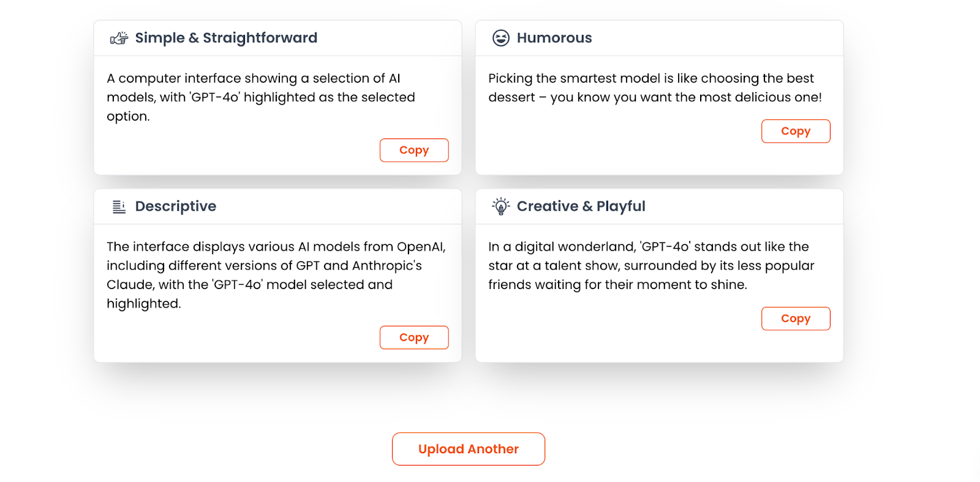Copy the Humorous caption

coord(796,131)
